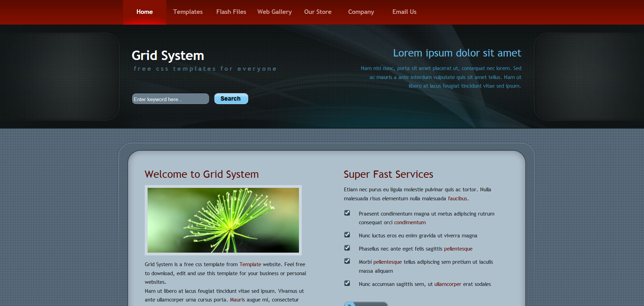Click the "ullamcorper" link in the last list item
The width and height of the screenshot is (644, 306).
448,284
